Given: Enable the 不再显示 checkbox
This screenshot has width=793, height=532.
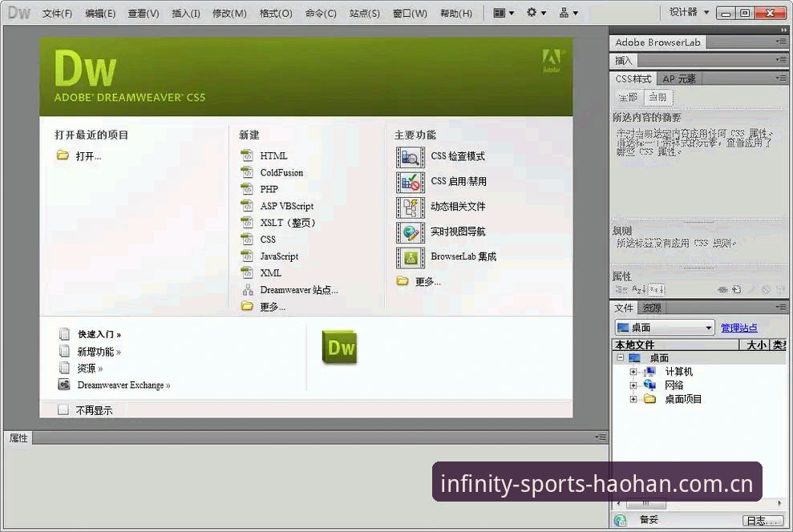Looking at the screenshot, I should (x=63, y=409).
